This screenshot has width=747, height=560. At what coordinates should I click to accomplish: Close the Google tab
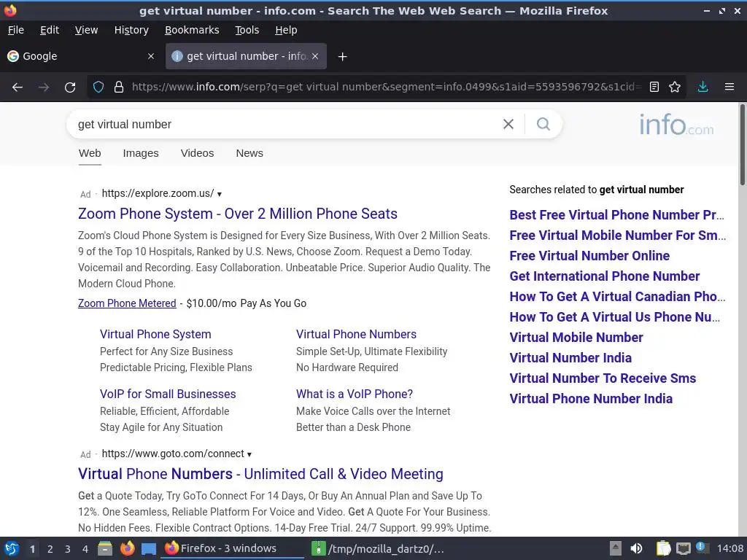coord(150,56)
